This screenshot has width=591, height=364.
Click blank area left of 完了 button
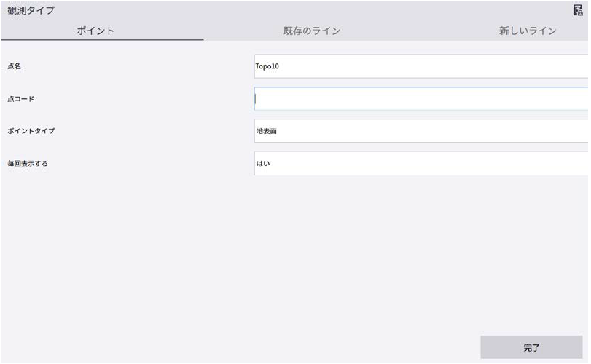click(291, 347)
